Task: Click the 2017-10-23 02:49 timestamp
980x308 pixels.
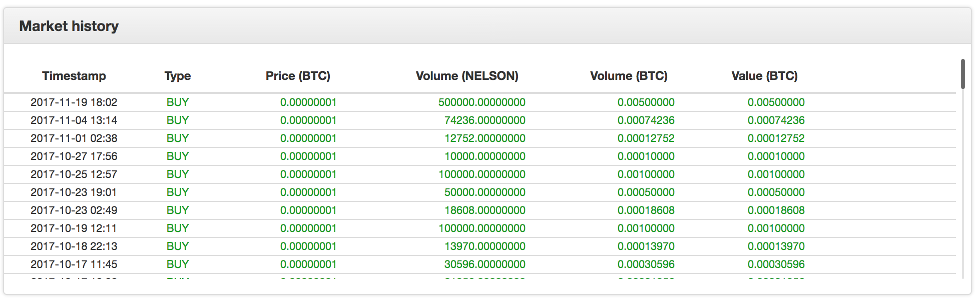Action: [x=74, y=210]
